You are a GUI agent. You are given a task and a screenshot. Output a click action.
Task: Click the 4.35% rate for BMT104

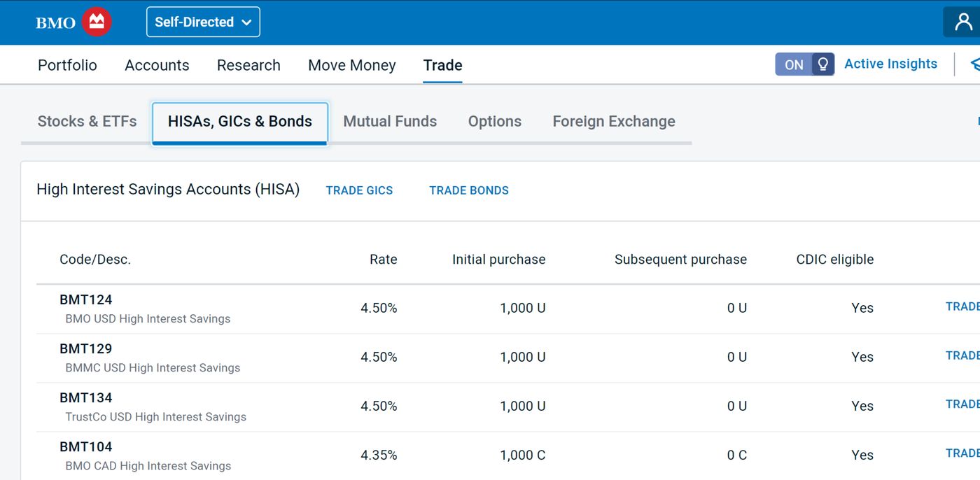point(379,455)
